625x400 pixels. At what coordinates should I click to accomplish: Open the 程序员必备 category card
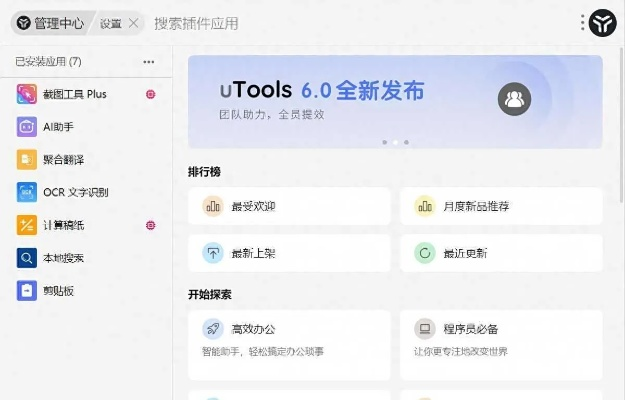501,345
